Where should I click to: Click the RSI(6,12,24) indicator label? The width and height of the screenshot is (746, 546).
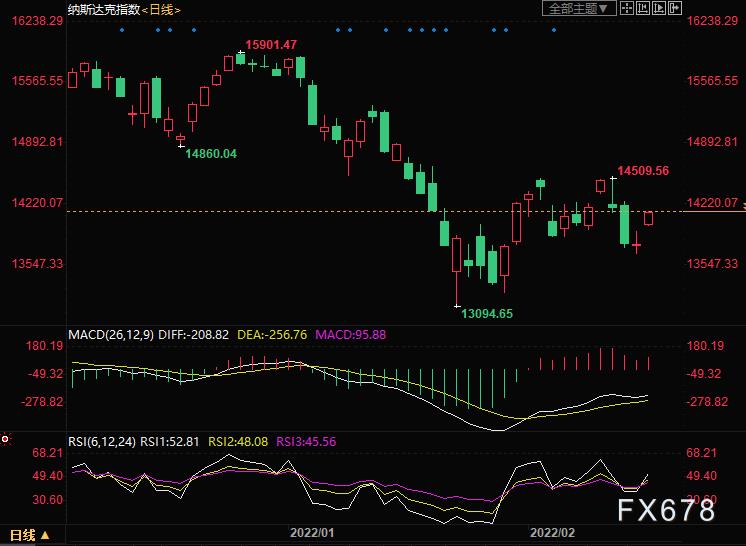(102, 442)
